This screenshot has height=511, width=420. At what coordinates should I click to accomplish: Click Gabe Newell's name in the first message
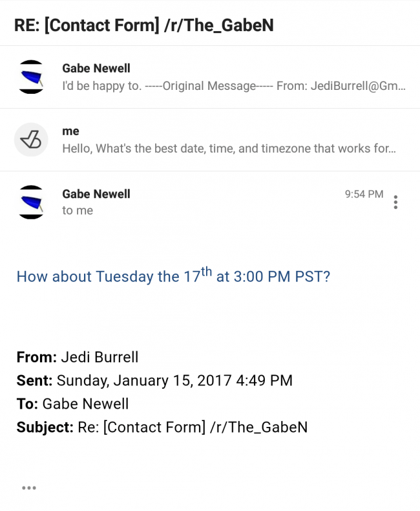tap(96, 69)
